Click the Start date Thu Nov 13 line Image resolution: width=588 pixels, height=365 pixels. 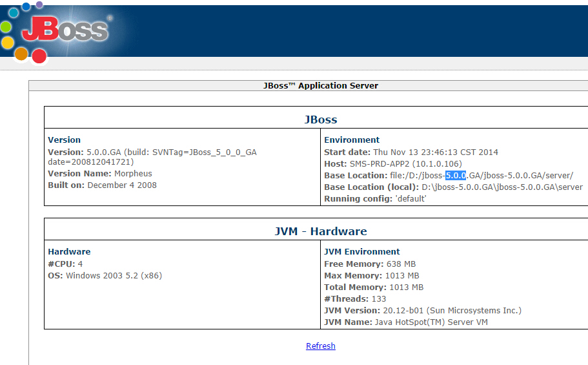[411, 152]
